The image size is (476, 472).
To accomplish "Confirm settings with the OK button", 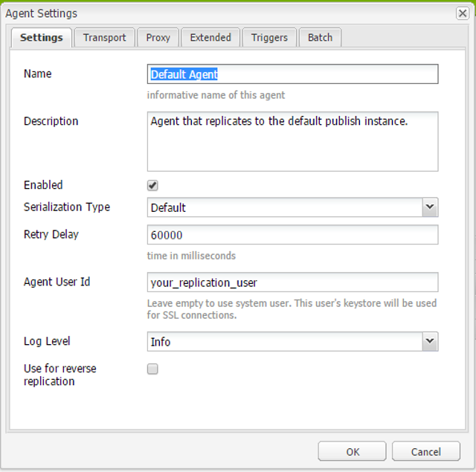I will [x=352, y=451].
